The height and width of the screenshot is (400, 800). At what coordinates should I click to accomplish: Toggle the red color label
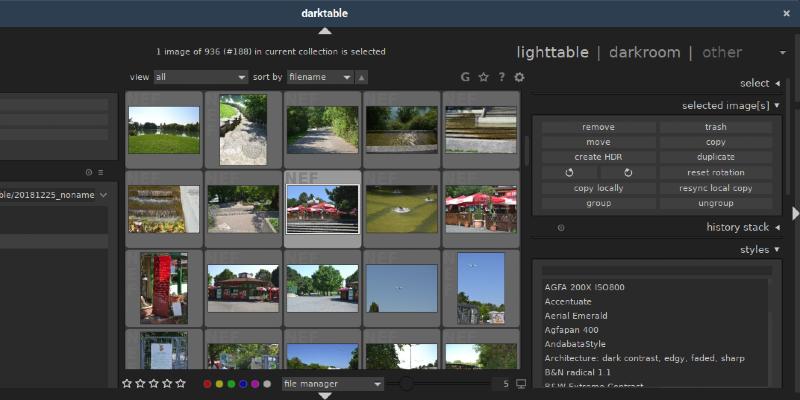pos(207,384)
